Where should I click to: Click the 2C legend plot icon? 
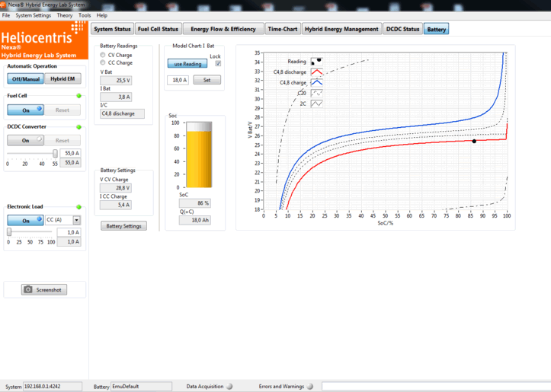pos(316,103)
